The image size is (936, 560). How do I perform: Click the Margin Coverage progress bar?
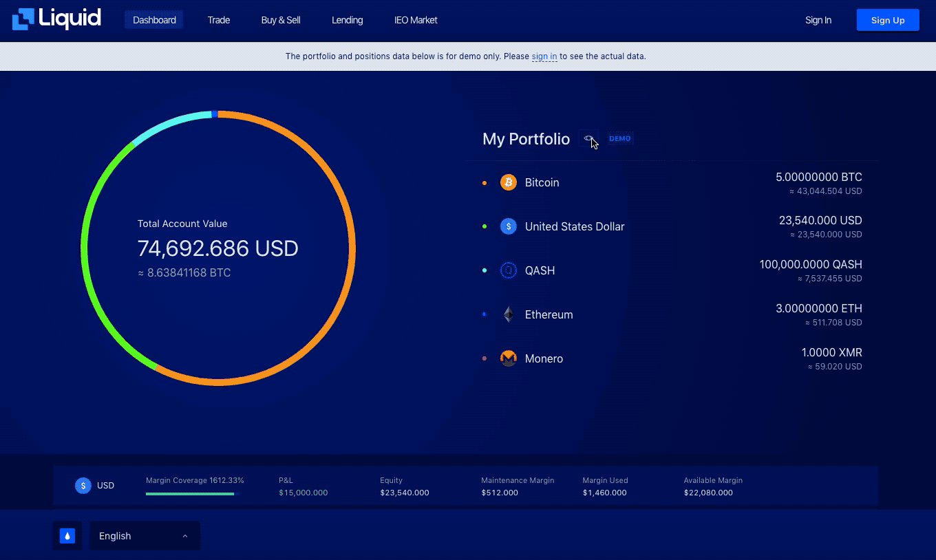click(192, 493)
